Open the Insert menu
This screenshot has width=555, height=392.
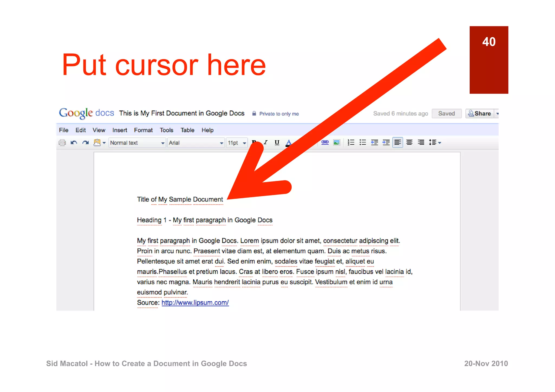[120, 130]
